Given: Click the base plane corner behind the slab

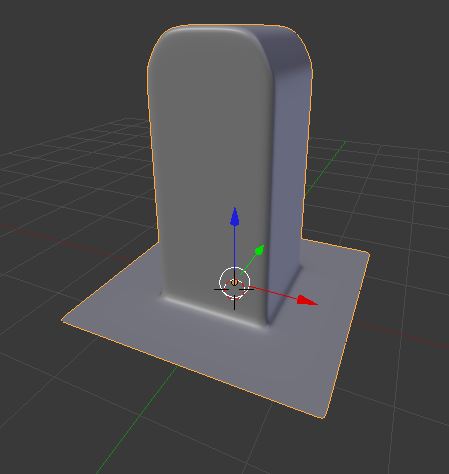Looking at the screenshot, I should point(368,255).
